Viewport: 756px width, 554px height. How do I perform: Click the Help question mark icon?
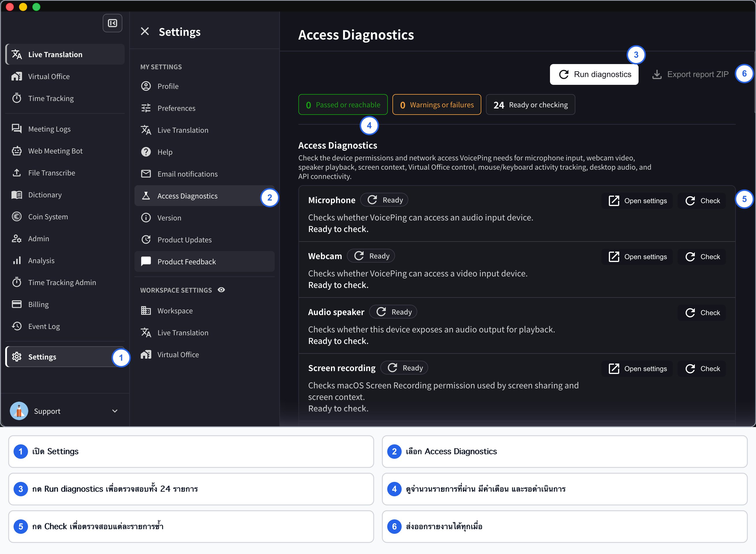[x=146, y=152]
